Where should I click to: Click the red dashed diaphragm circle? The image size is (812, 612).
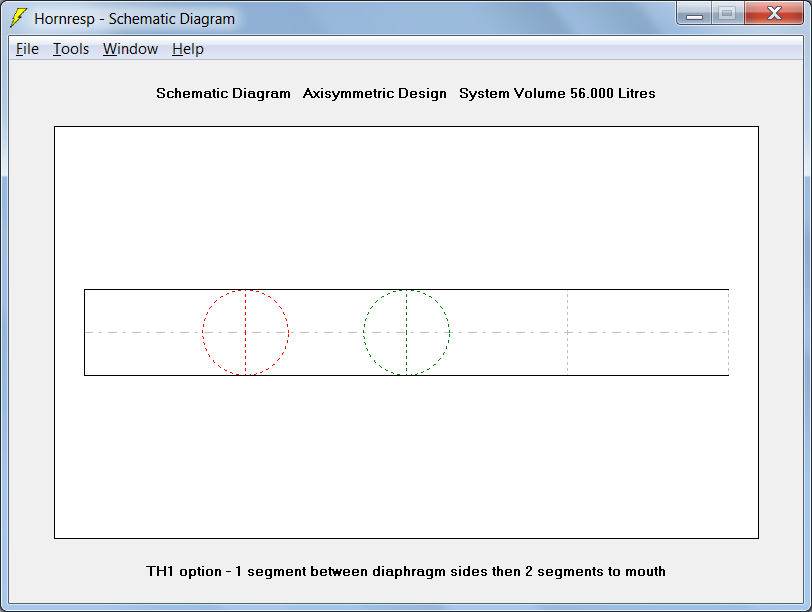(x=245, y=332)
